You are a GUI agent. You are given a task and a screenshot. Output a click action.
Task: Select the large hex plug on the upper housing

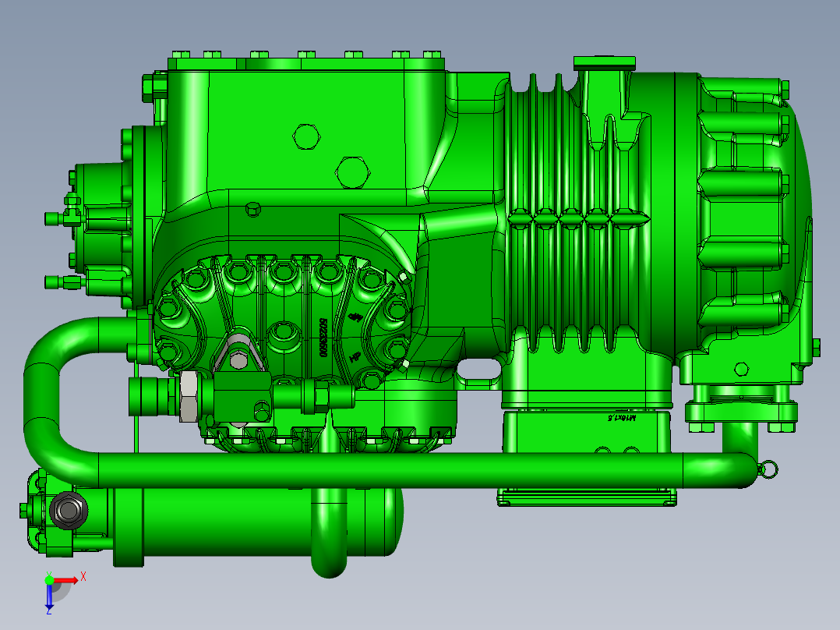(x=352, y=172)
